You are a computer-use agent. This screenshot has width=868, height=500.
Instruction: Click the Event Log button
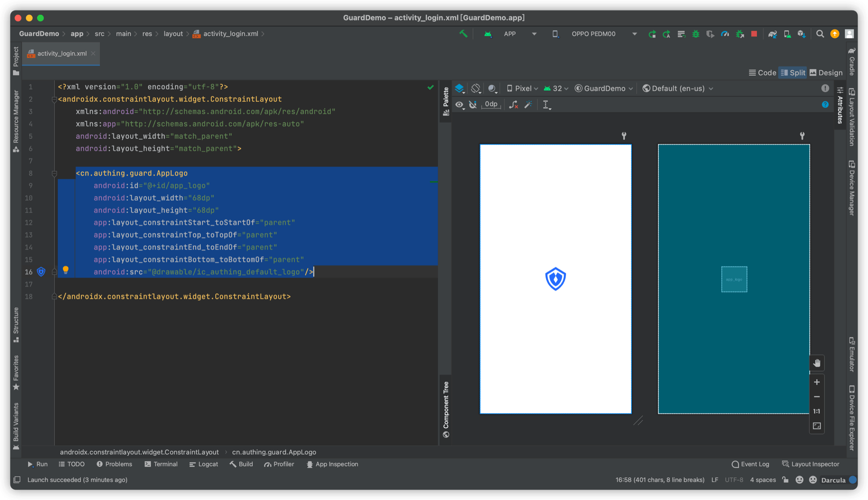click(750, 464)
